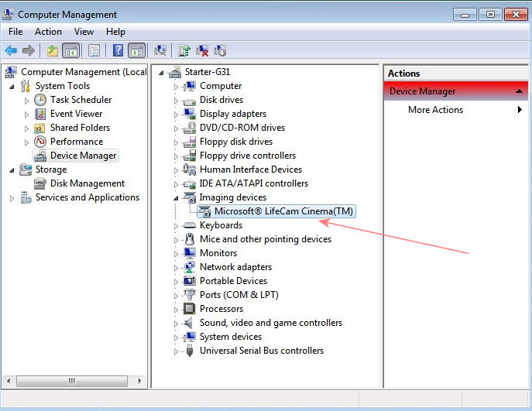Image resolution: width=532 pixels, height=411 pixels.
Task: Collapse the System Tools node
Action: (12, 87)
